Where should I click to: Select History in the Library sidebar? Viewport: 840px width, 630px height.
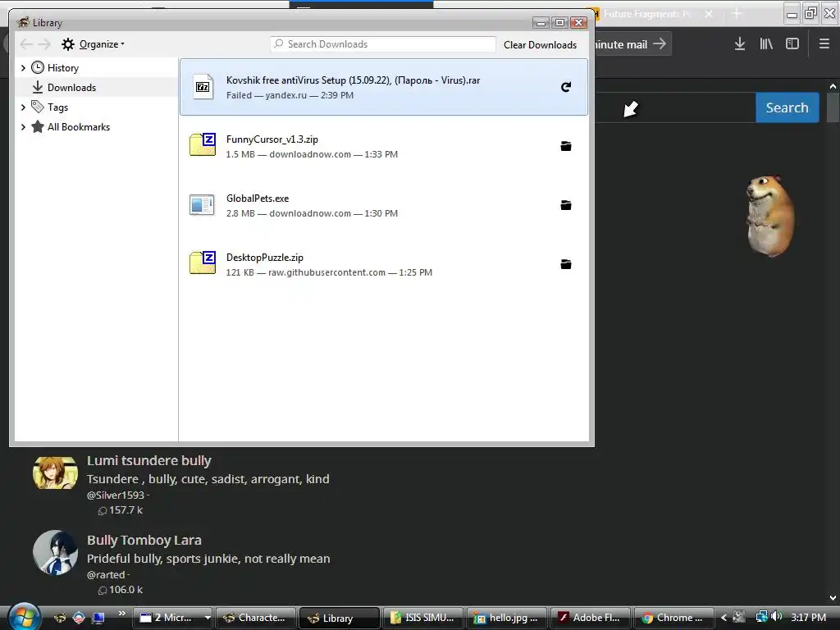coord(62,67)
